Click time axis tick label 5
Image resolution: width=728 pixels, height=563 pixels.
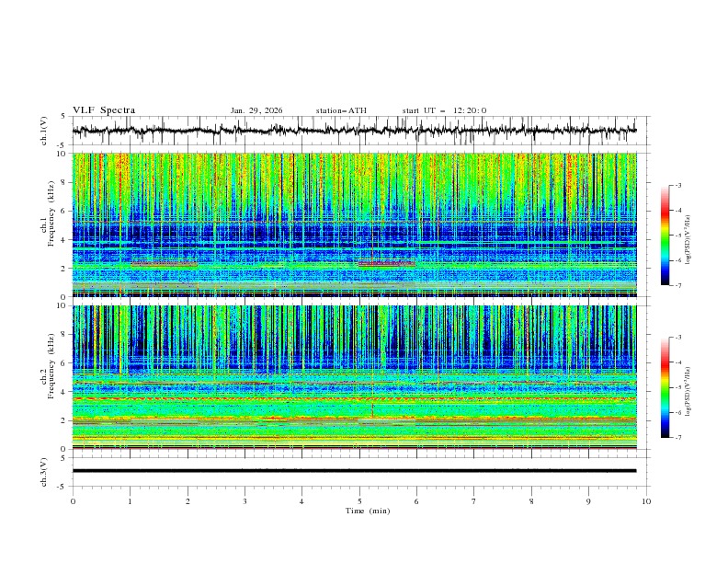359,501
